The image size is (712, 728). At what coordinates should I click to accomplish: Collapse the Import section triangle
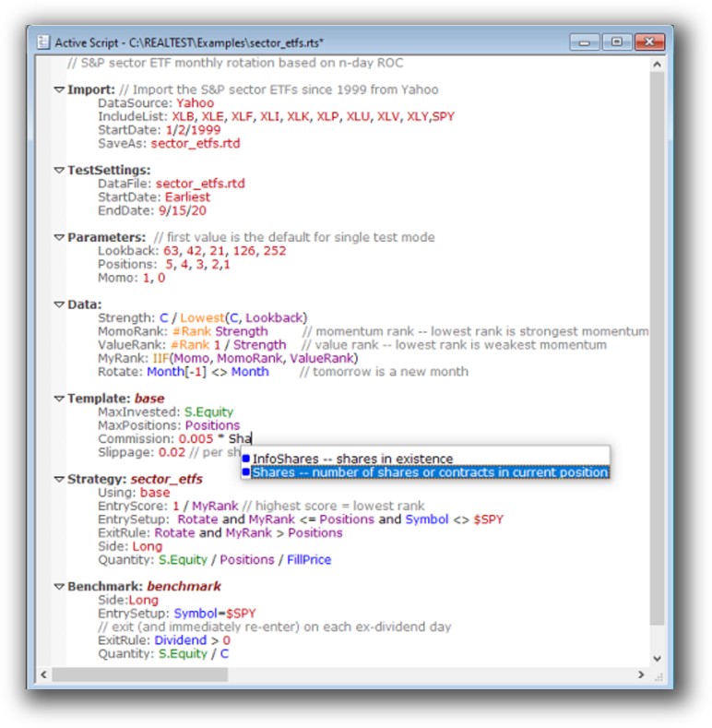[x=59, y=90]
